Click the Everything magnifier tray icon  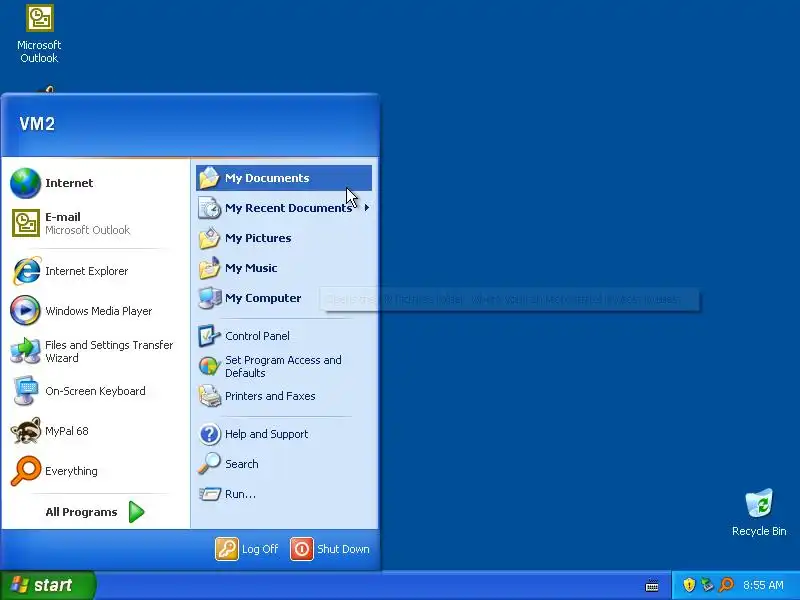pos(726,585)
